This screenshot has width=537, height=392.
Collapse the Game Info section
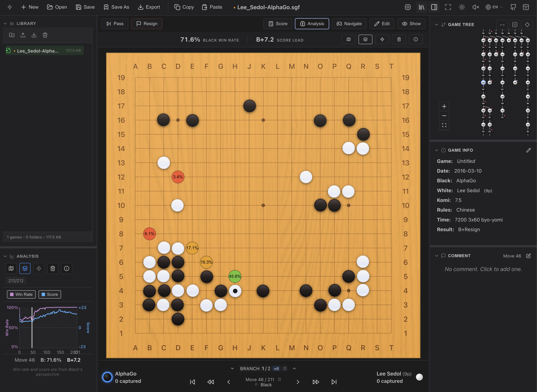point(436,150)
